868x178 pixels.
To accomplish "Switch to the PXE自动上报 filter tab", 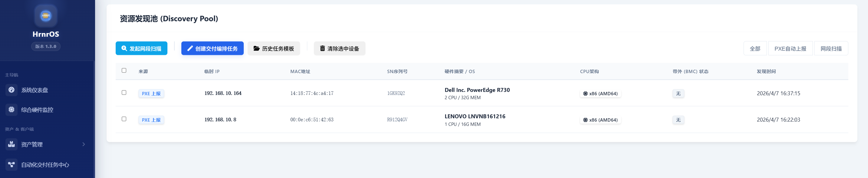I will [x=790, y=48].
